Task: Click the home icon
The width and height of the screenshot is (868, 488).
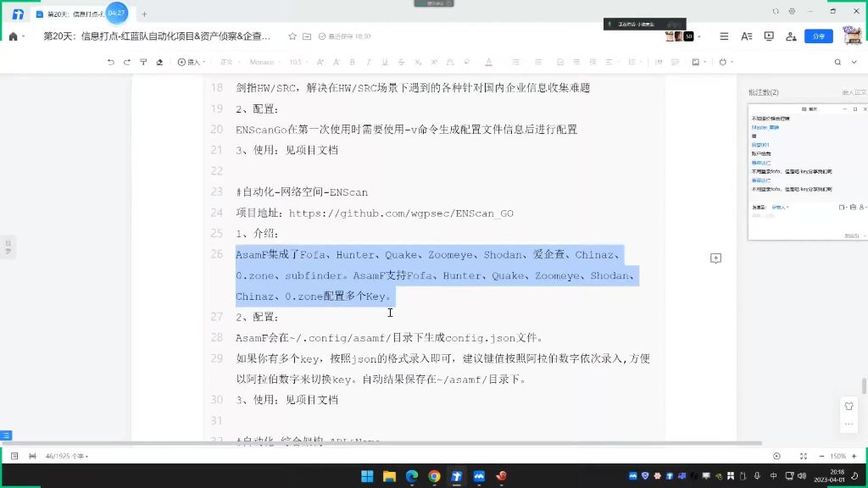Action: [x=14, y=36]
